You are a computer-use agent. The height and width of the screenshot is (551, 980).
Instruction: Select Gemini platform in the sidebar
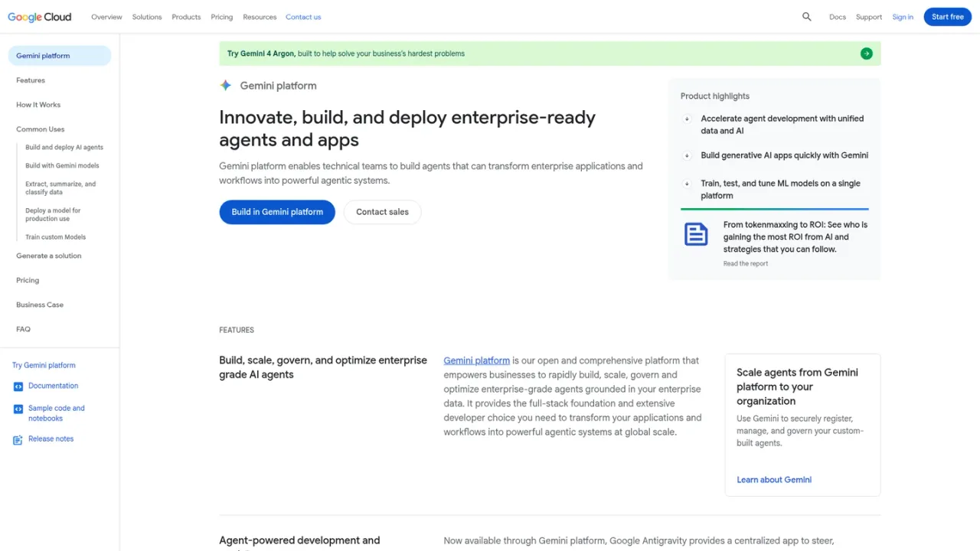point(59,56)
